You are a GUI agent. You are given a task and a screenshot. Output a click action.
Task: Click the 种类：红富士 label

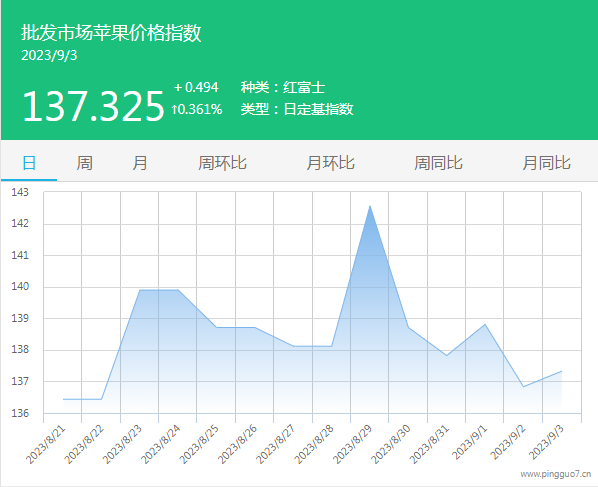pos(283,87)
